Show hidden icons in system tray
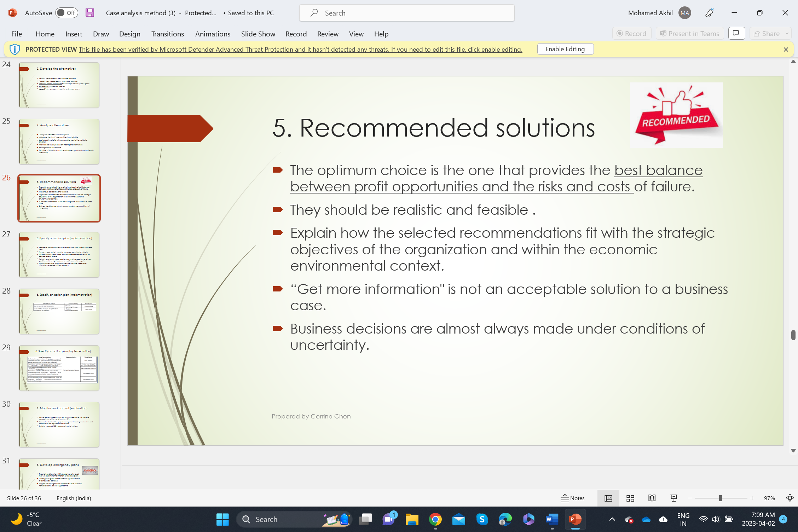 [x=612, y=519]
